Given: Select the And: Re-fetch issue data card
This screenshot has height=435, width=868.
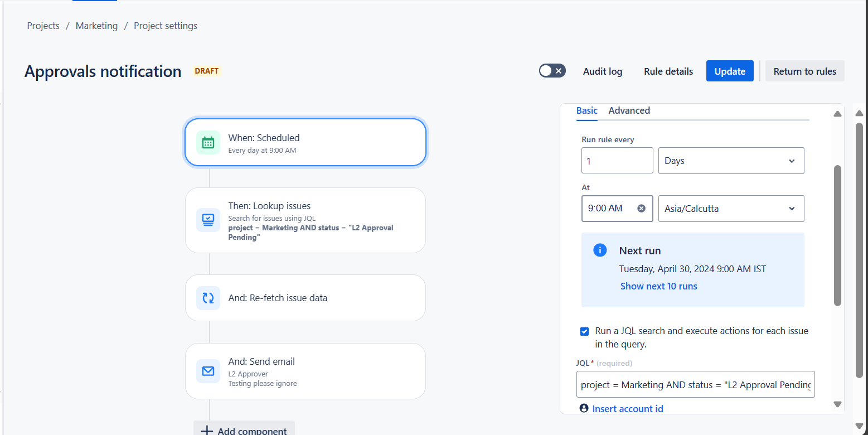Looking at the screenshot, I should pyautogui.click(x=306, y=298).
